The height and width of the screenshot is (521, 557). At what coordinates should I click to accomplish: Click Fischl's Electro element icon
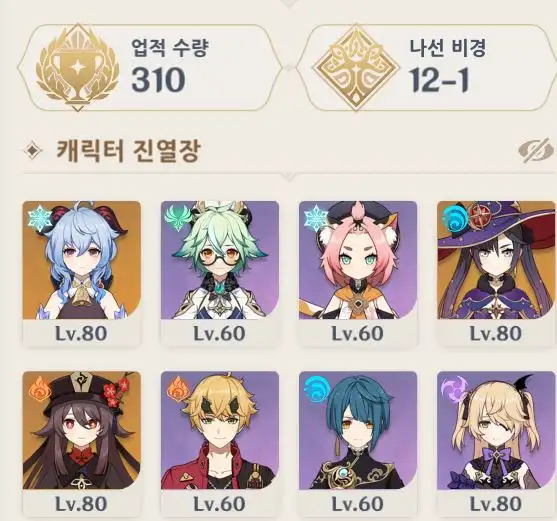coord(453,389)
